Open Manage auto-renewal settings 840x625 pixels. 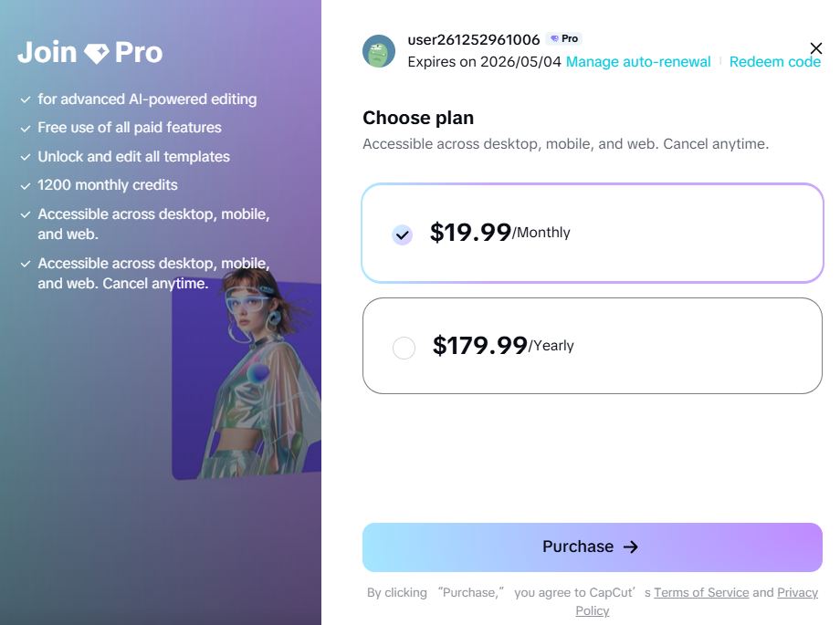pyautogui.click(x=638, y=62)
